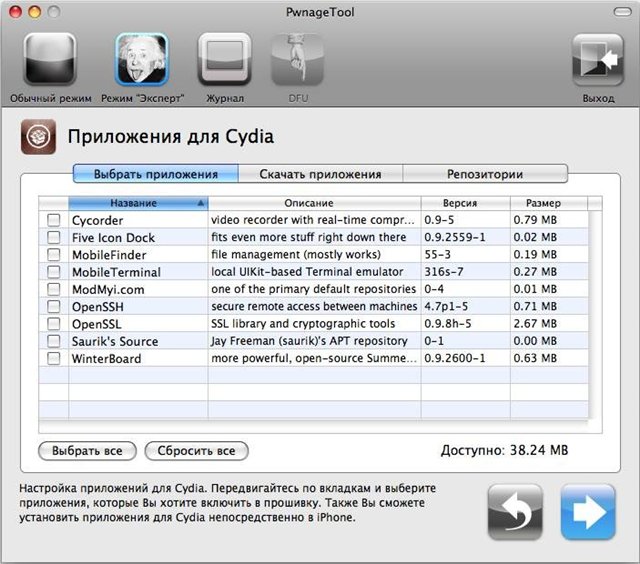Screen dimensions: 640x564
Task: Check the MobileFinder checkbox
Action: click(x=53, y=255)
